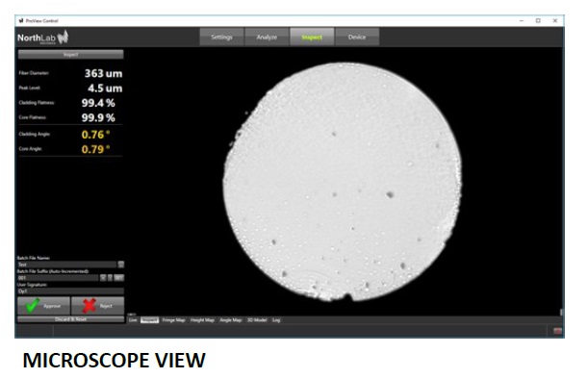Click the green Approve checkmark button

44,306
